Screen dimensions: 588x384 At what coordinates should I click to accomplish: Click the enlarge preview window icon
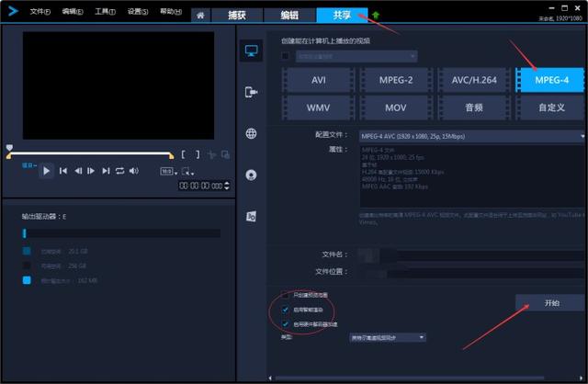pos(225,154)
